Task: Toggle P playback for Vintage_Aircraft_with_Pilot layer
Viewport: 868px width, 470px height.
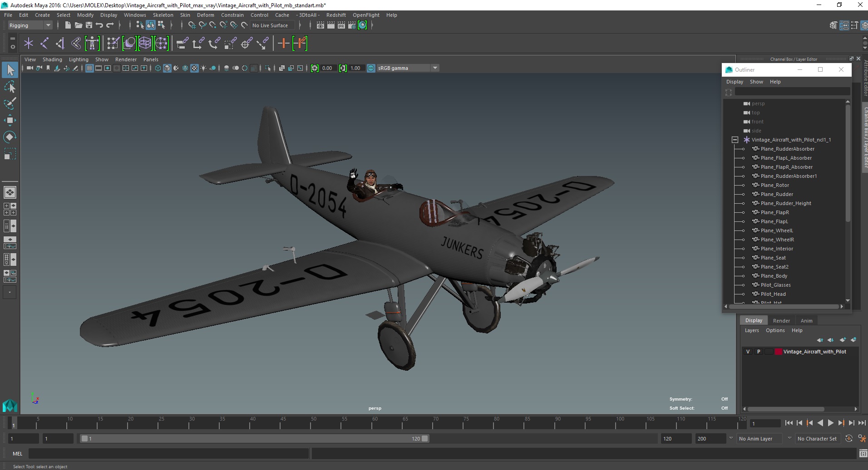Action: pos(758,352)
